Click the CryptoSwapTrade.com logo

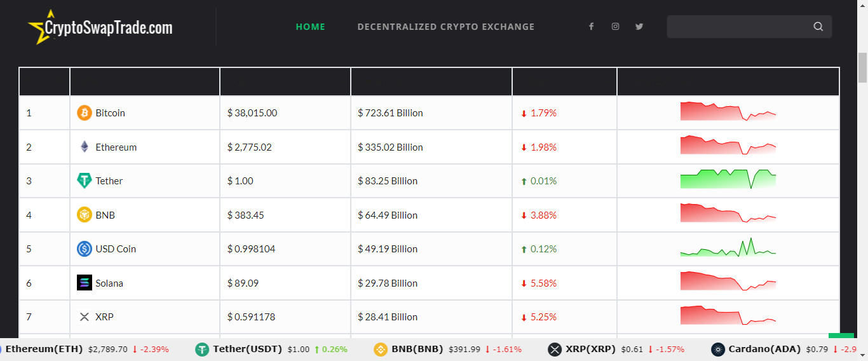pyautogui.click(x=100, y=27)
